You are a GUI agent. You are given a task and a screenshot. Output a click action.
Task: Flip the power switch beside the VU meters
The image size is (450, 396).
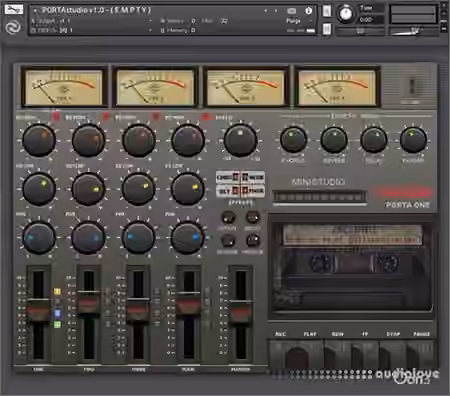click(x=412, y=86)
